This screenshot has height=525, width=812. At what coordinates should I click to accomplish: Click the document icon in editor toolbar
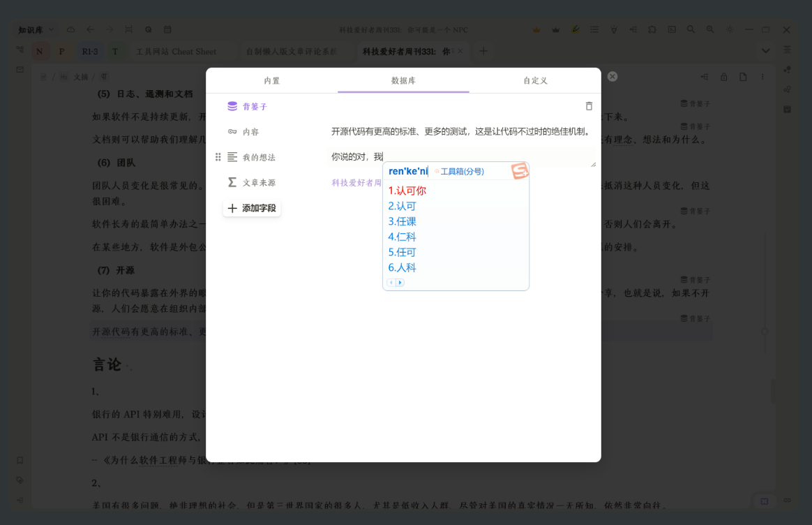(x=743, y=77)
